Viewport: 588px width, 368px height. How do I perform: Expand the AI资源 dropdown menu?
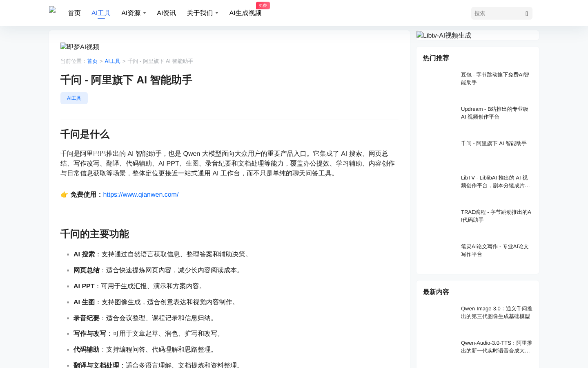pos(134,13)
